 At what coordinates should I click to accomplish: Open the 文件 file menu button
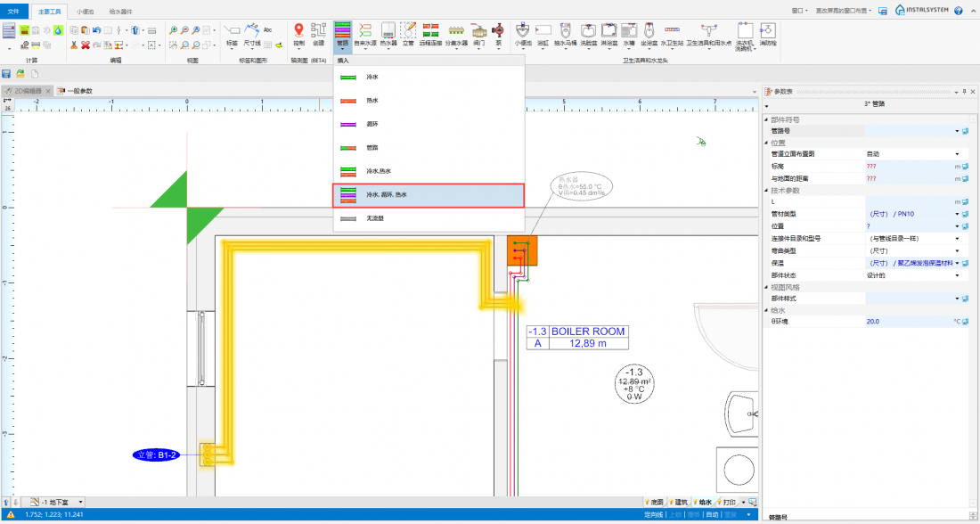(x=13, y=11)
